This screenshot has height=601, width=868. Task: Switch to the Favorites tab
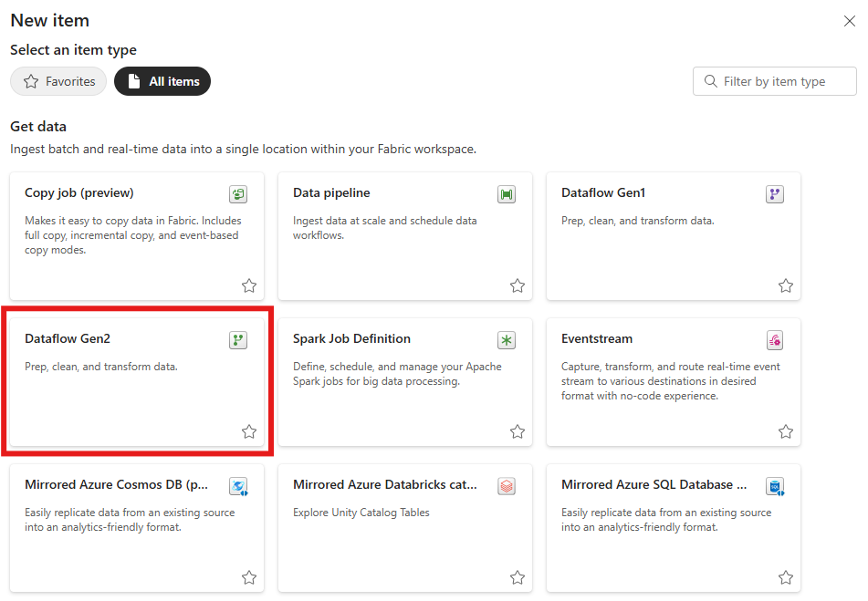click(x=58, y=81)
